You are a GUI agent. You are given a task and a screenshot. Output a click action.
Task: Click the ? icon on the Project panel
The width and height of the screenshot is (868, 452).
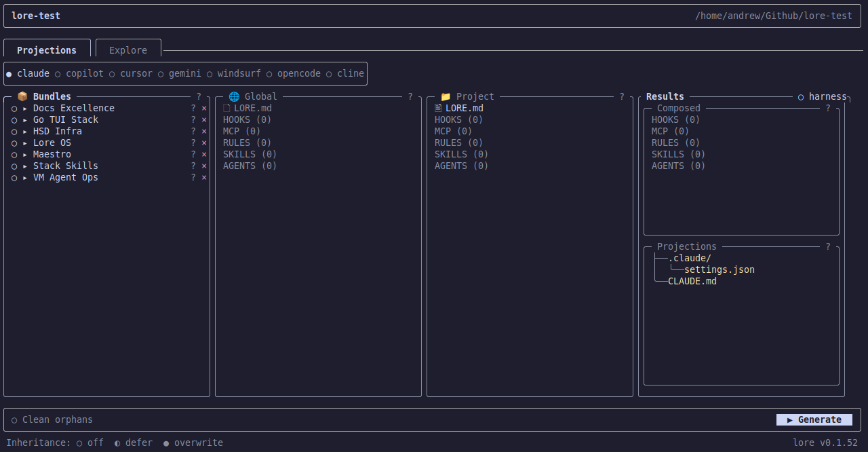[621, 96]
